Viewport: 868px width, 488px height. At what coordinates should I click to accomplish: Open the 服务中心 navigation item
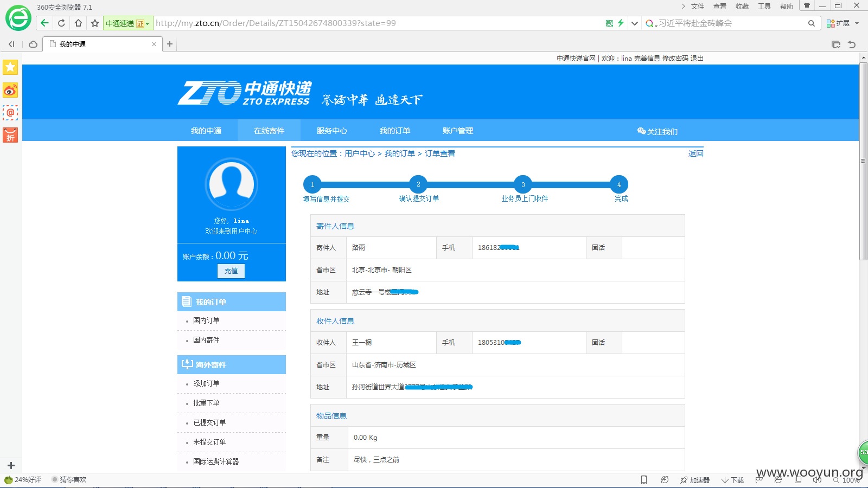[332, 131]
